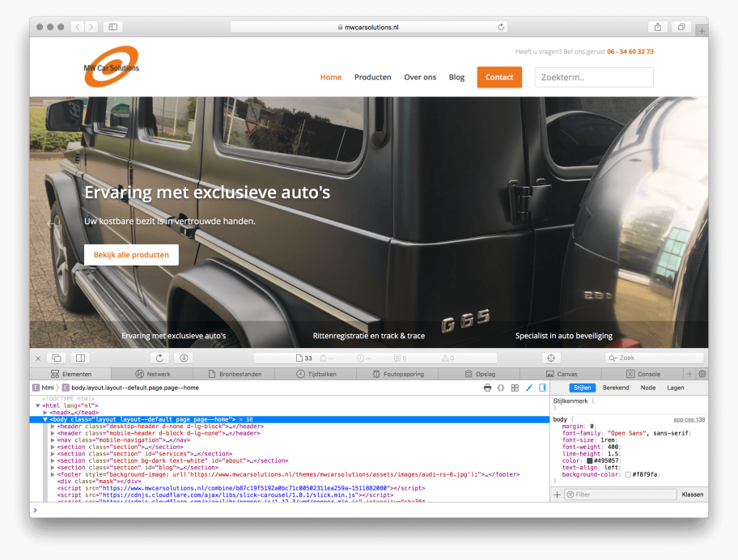Close the Web Inspector panel

[x=38, y=358]
